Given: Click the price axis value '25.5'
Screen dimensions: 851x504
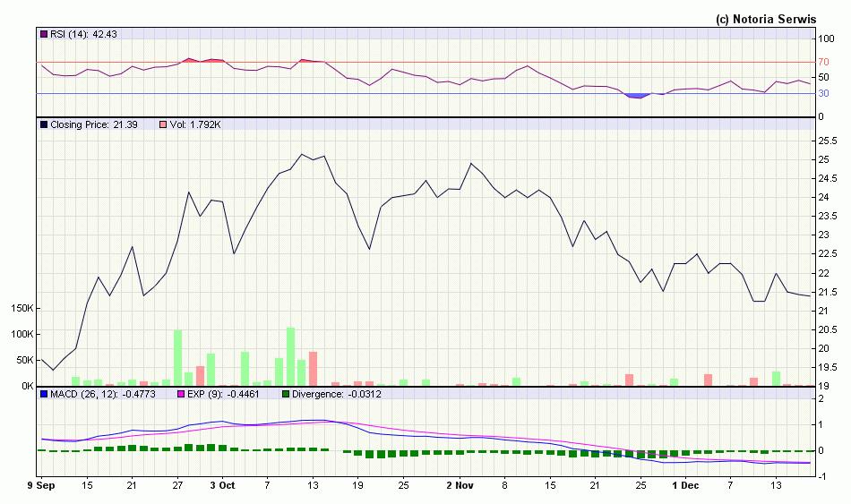Looking at the screenshot, I should click(827, 141).
